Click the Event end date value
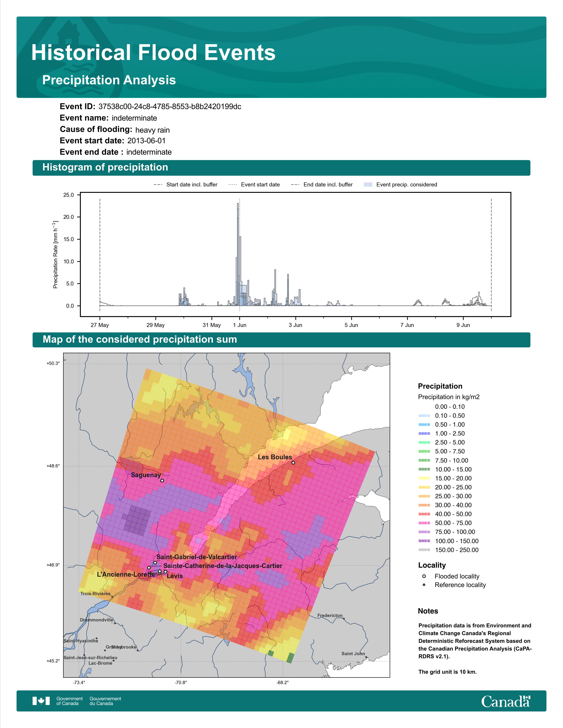The image size is (563, 728). [149, 152]
